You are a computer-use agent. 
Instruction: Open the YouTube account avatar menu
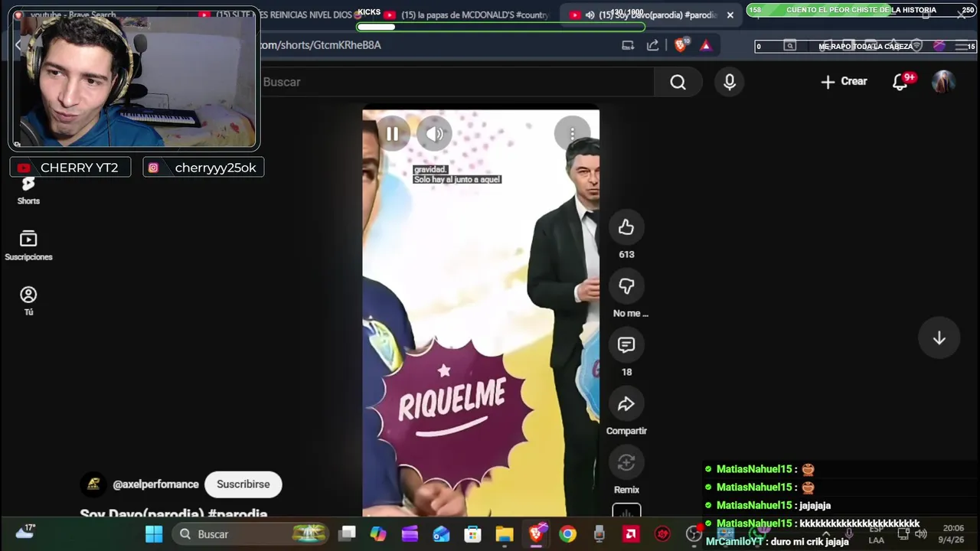tap(943, 82)
